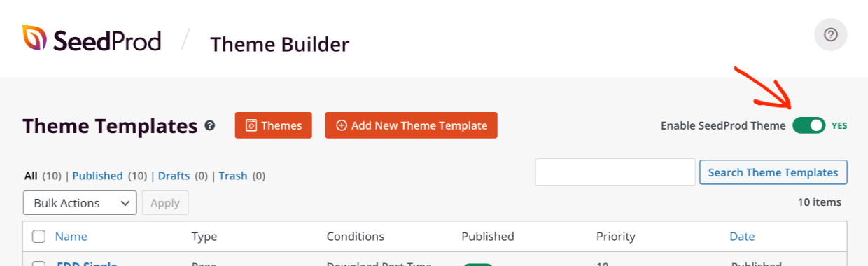Viewport: 868px width, 266px height.
Task: Sort templates by Name column
Action: pos(71,237)
